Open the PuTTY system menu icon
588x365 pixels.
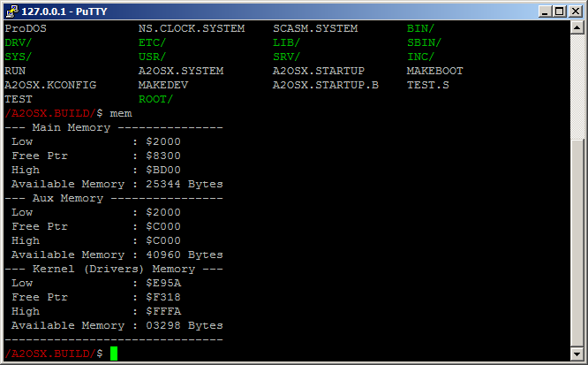11,11
